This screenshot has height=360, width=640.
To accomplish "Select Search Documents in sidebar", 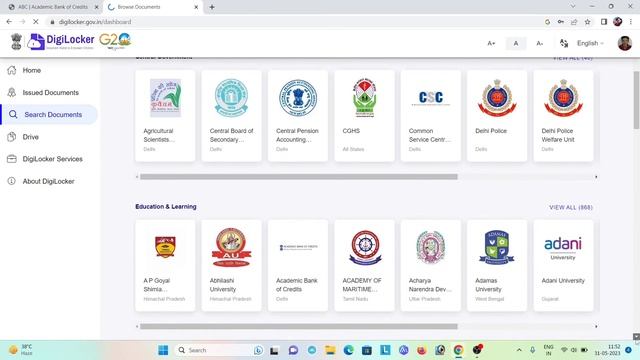I will coord(49,115).
